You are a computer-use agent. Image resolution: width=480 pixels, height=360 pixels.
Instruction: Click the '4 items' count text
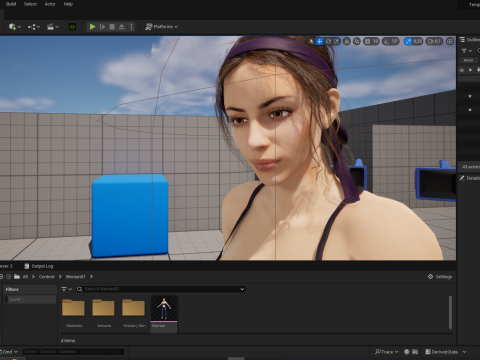[68, 340]
